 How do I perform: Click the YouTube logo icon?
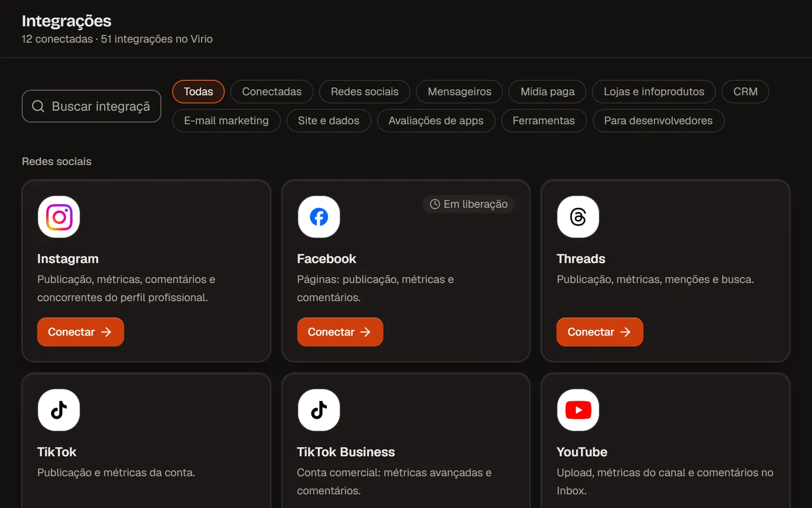pyautogui.click(x=578, y=410)
